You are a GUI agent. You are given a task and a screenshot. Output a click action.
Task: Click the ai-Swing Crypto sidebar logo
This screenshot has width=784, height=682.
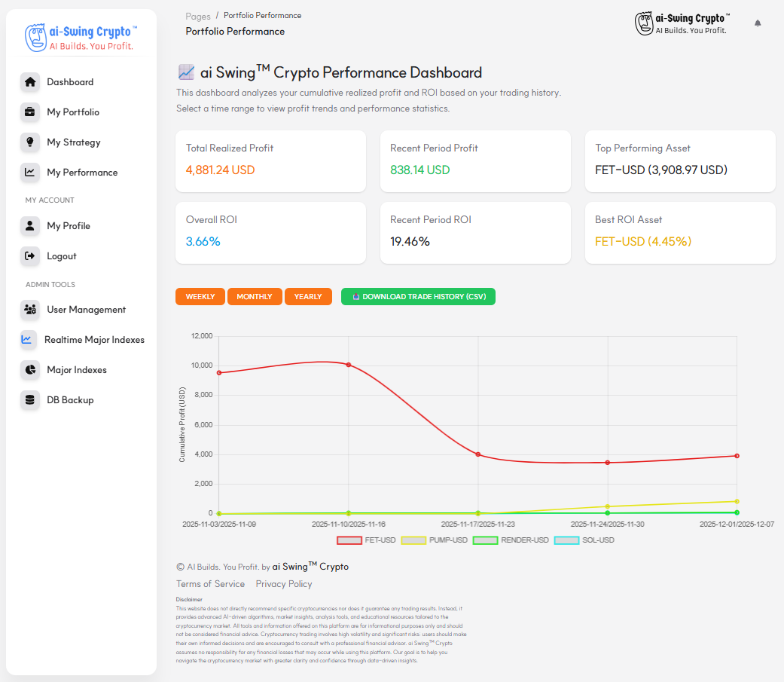[81, 38]
